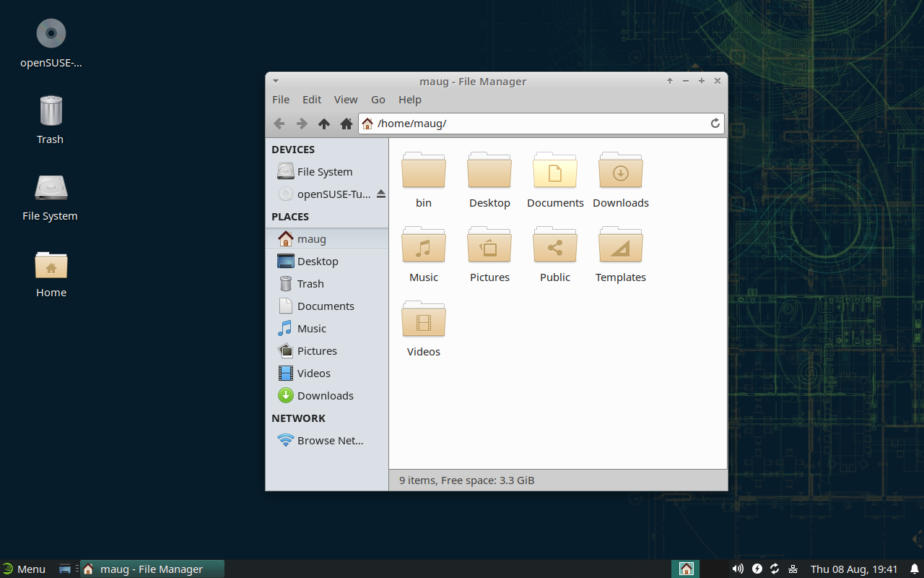Click the volume icon in the system tray
Viewport: 924px width, 578px height.
tap(738, 569)
